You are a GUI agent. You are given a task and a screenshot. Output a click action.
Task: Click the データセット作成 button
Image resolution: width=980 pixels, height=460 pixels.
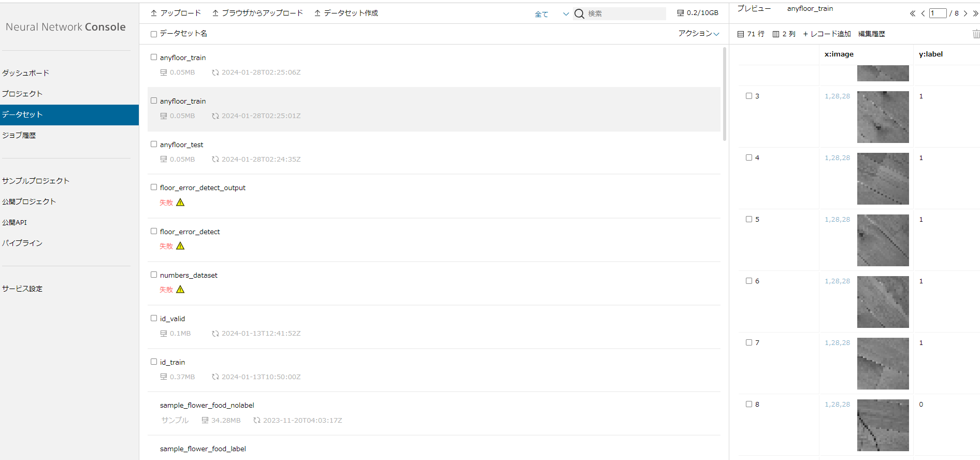pyautogui.click(x=346, y=13)
